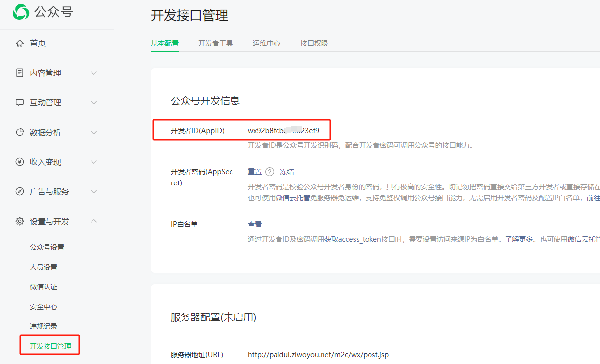Screen dimensions: 600x364
Task: Expand the 互动管理 chevron
Action: (94, 102)
